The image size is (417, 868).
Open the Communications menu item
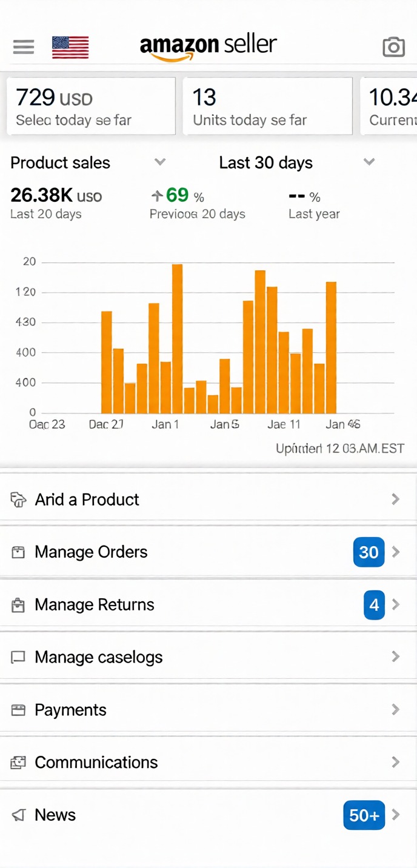click(x=96, y=763)
